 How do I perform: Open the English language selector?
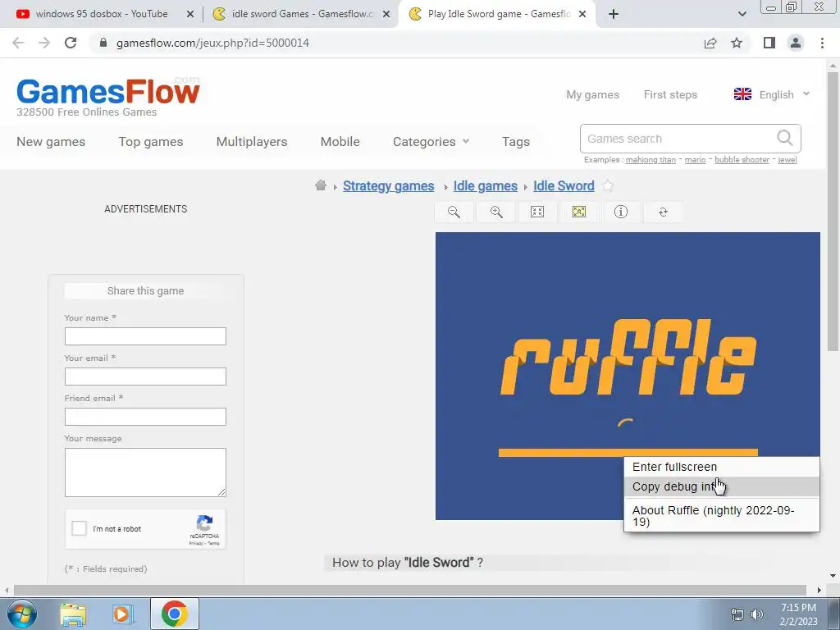coord(771,94)
